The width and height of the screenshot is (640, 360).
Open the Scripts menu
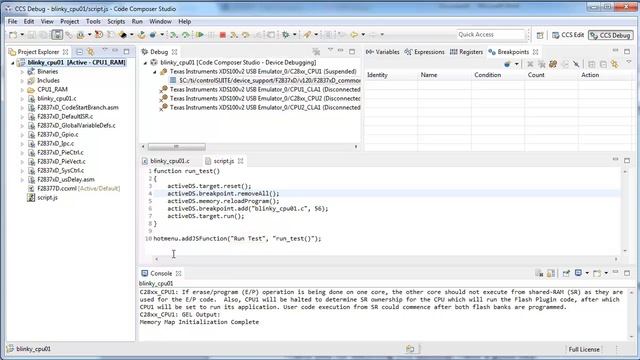coord(116,21)
